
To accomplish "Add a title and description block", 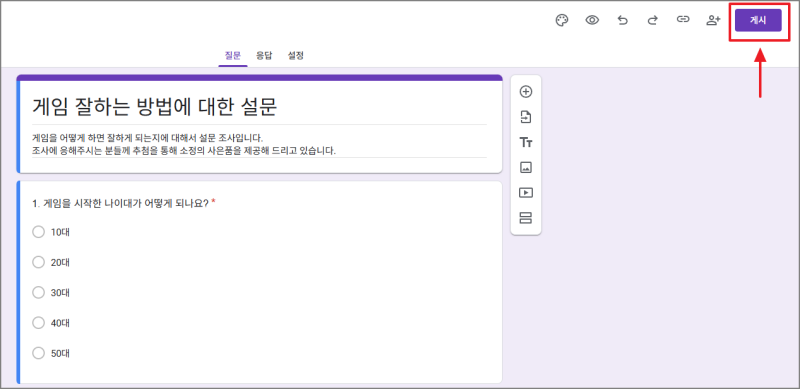I will pyautogui.click(x=526, y=142).
